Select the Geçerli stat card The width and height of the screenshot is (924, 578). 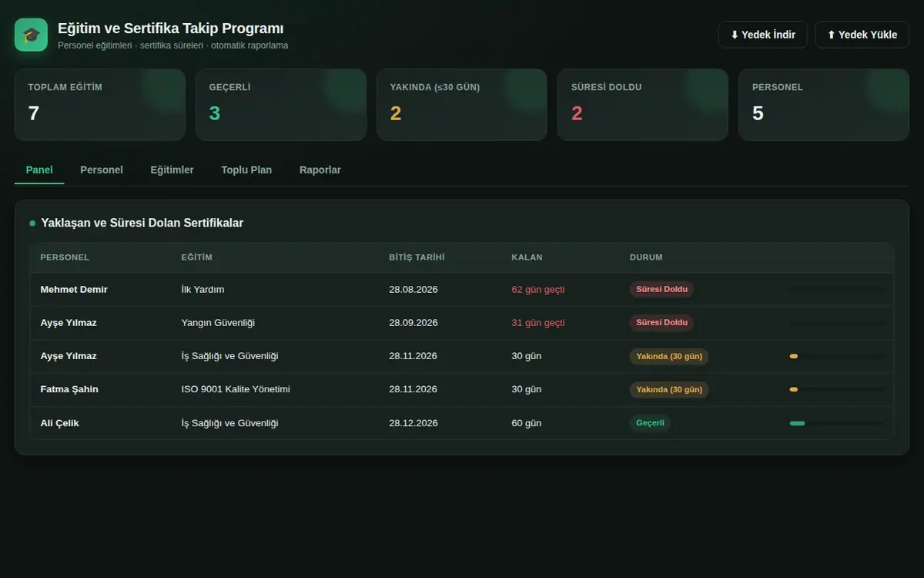(x=281, y=105)
